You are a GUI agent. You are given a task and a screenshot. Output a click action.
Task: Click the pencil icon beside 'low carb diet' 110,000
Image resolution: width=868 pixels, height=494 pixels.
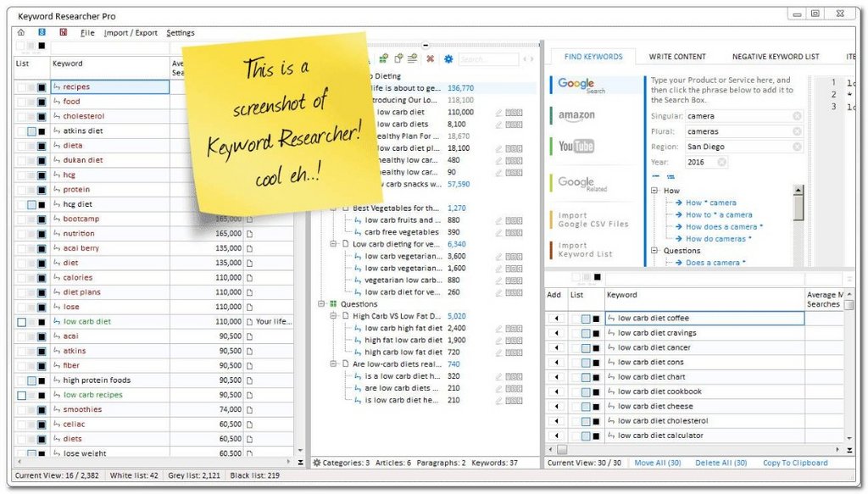[x=498, y=113]
